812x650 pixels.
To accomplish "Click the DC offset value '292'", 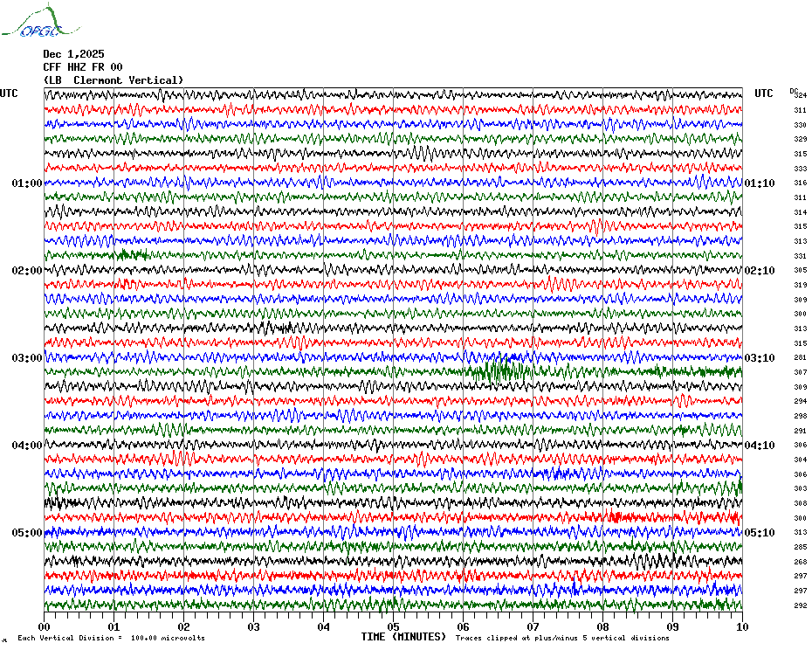I will 801,605.
